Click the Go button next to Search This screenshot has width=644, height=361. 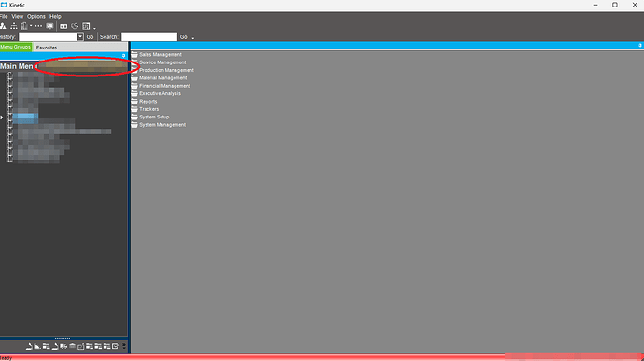pyautogui.click(x=184, y=37)
